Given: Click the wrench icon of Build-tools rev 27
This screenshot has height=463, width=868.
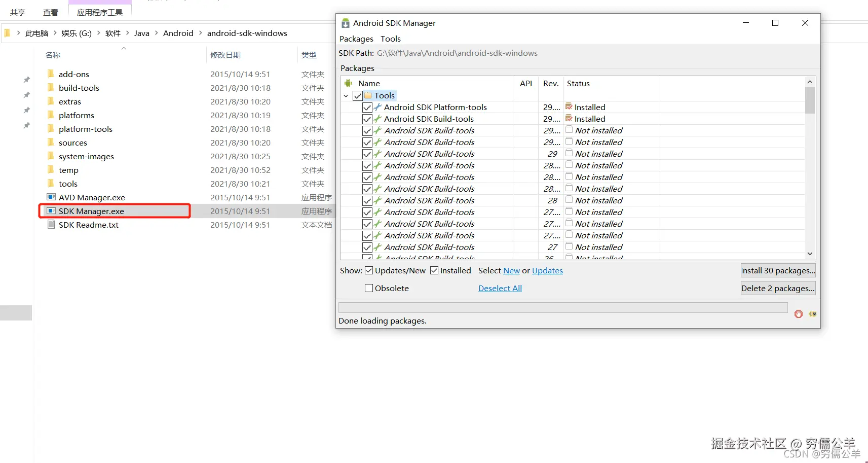Looking at the screenshot, I should click(x=378, y=247).
